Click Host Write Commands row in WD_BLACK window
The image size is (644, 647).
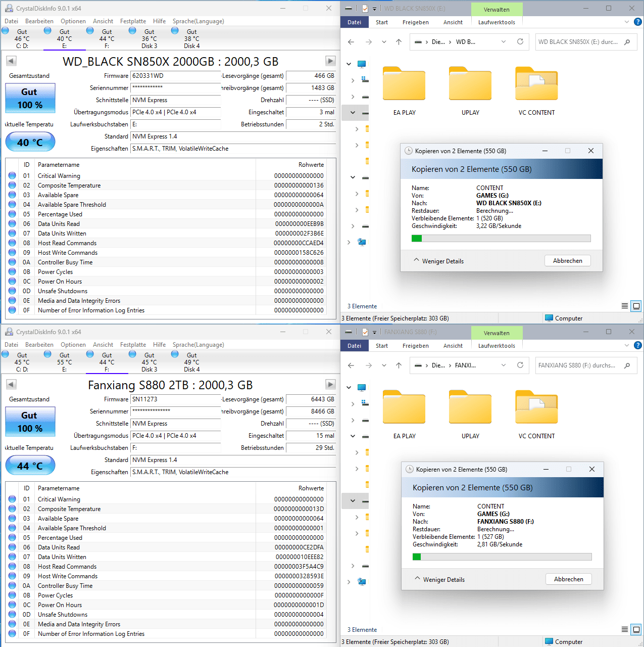(x=166, y=252)
